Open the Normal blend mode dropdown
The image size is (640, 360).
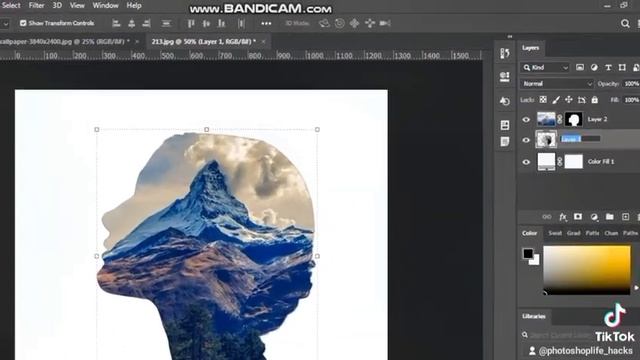pyautogui.click(x=557, y=84)
